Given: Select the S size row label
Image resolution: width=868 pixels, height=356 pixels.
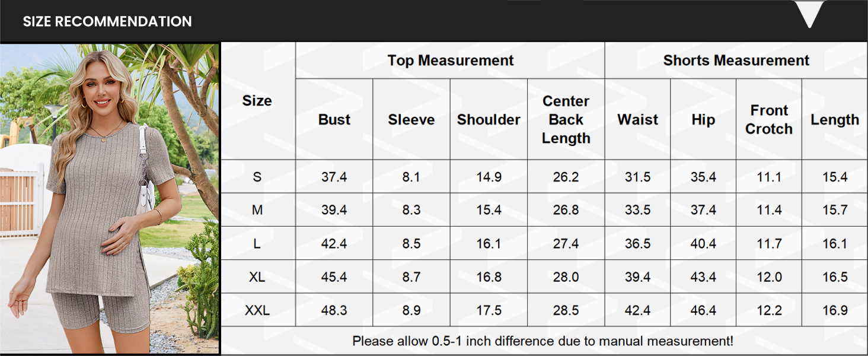Looking at the screenshot, I should [x=257, y=177].
